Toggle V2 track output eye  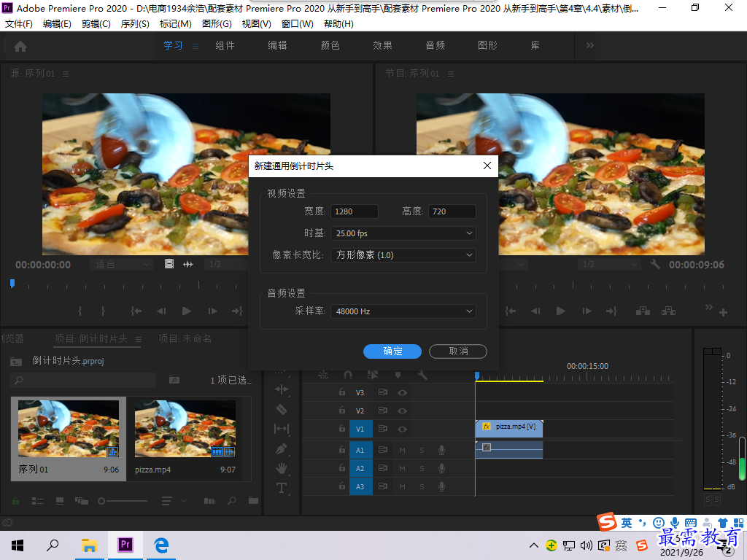pos(403,411)
